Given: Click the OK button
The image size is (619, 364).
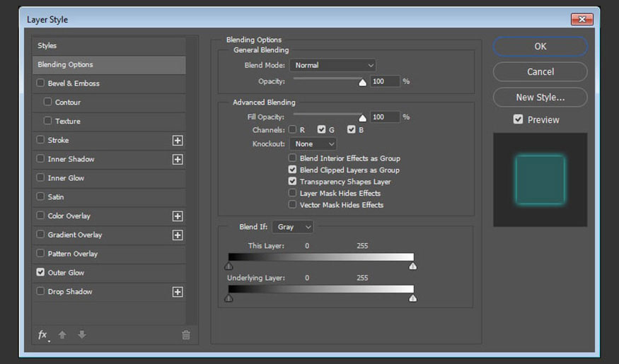Looking at the screenshot, I should pos(540,47).
